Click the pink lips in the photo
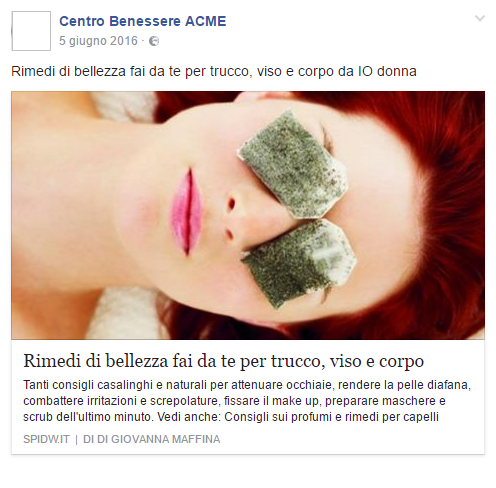This screenshot has height=488, width=496. (187, 212)
